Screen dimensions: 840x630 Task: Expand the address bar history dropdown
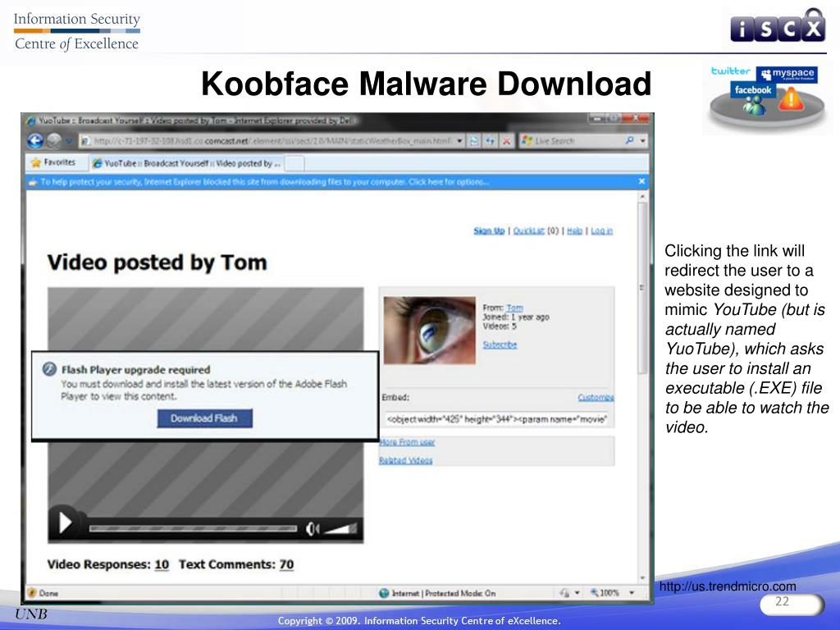point(459,141)
